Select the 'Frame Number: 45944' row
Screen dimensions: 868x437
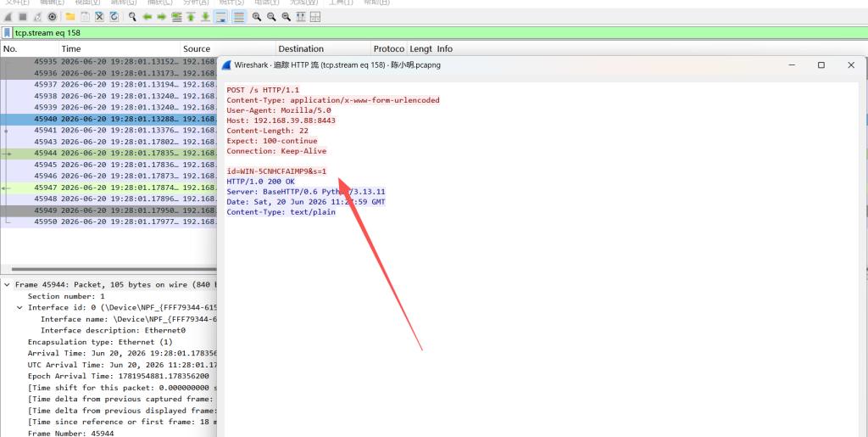pos(71,433)
